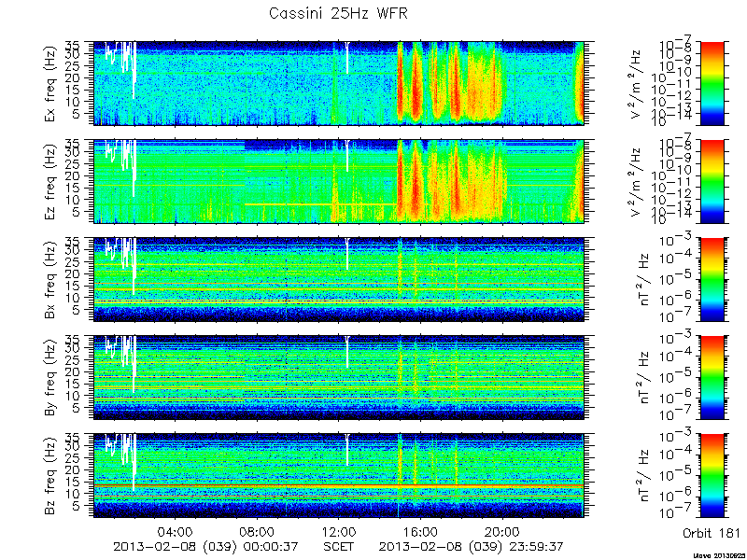The height and width of the screenshot is (560, 747).
Task: Select the Bx freq (Hz) axis label
Action: tap(50, 279)
